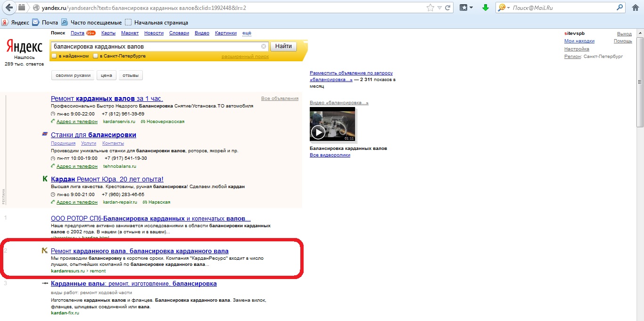Open Все видеоролики link

[x=330, y=155]
